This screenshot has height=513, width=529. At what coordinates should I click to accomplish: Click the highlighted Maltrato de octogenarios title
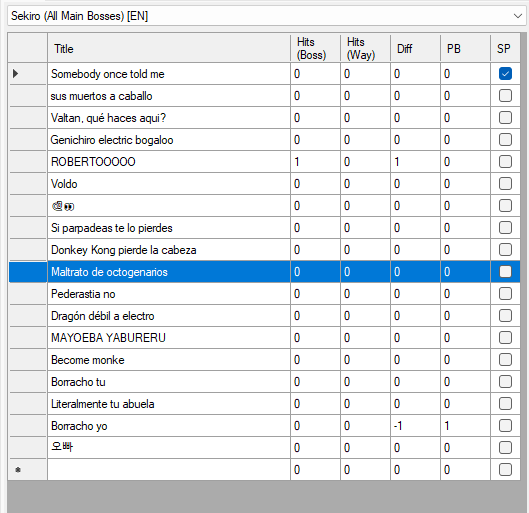pyautogui.click(x=169, y=272)
